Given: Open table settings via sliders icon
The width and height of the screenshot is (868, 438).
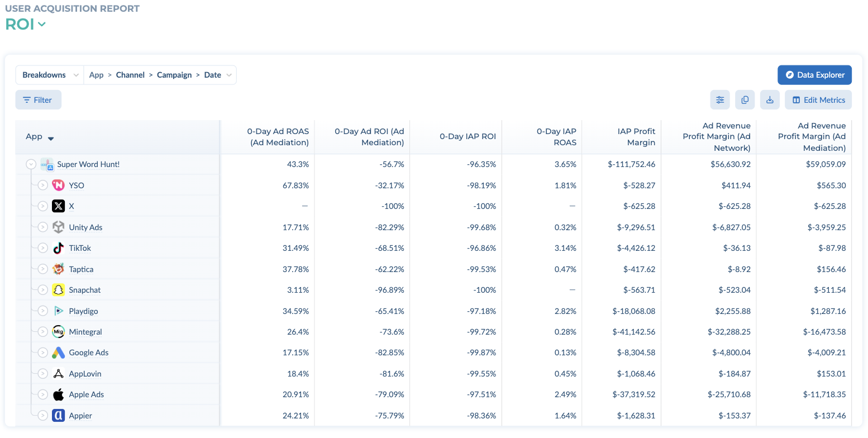Looking at the screenshot, I should coord(720,100).
